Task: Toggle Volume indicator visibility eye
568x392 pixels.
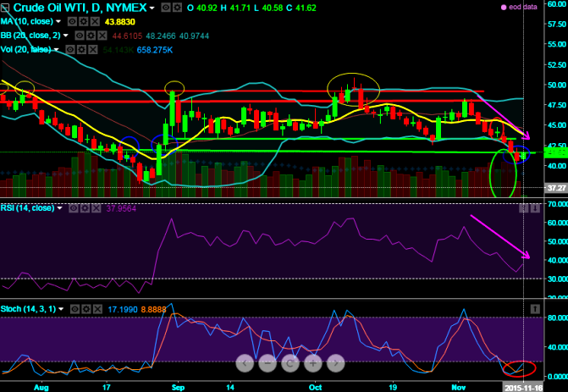Action: pos(70,50)
